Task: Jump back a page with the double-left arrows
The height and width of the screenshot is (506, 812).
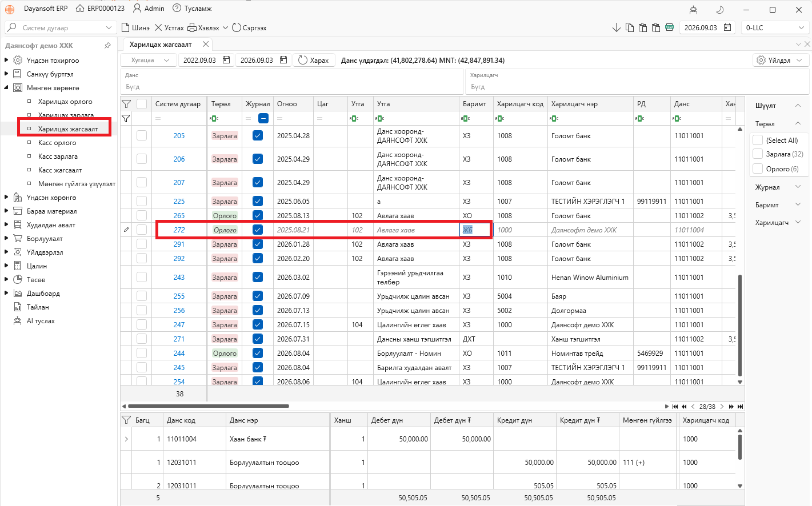Action: (x=684, y=407)
